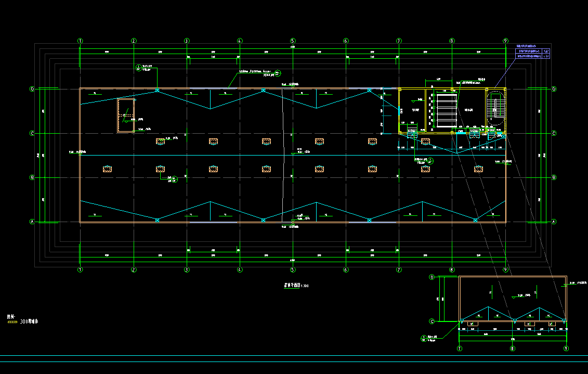The height and width of the screenshot is (374, 588).
Task: Click the white slatted skylight panel near axis 8
Action: click(x=446, y=110)
